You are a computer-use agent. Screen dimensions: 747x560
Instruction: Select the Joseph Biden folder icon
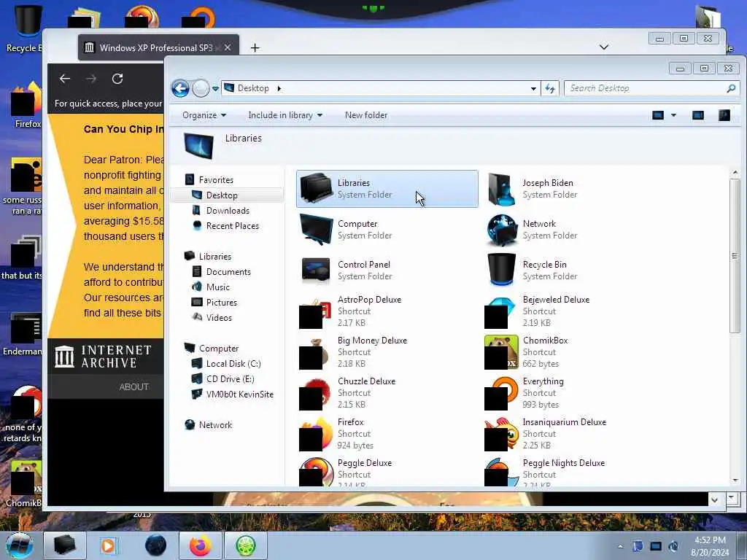tap(502, 189)
